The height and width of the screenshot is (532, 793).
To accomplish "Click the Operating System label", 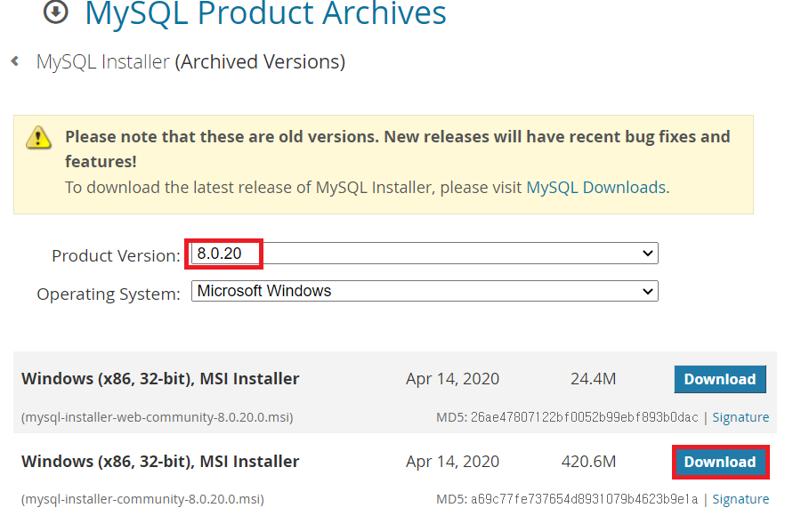I will click(109, 294).
